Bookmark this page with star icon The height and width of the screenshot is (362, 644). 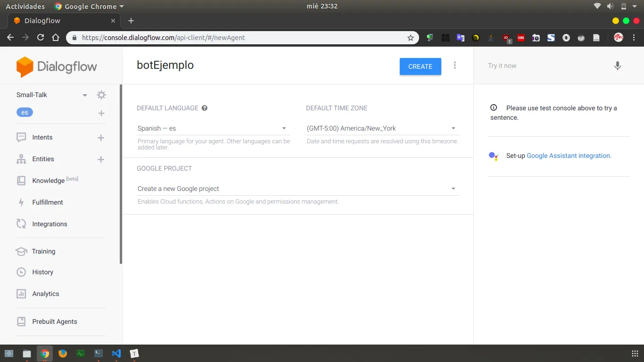(x=411, y=38)
